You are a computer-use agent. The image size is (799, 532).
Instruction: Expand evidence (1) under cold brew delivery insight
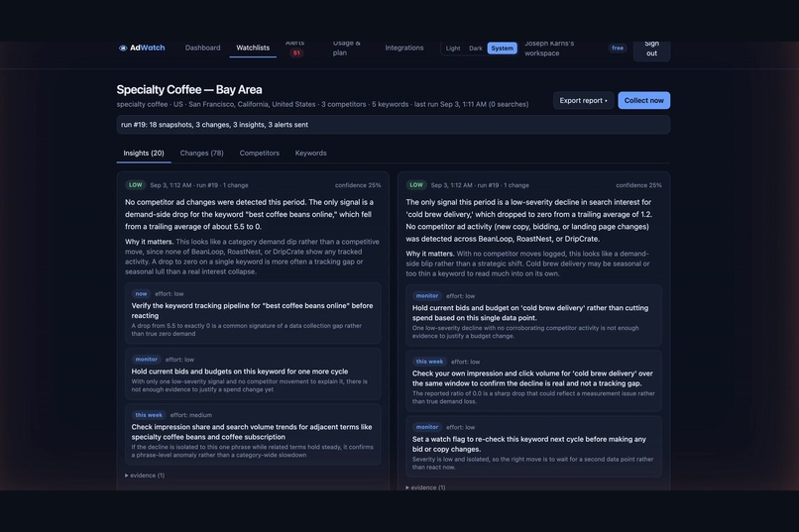425,487
